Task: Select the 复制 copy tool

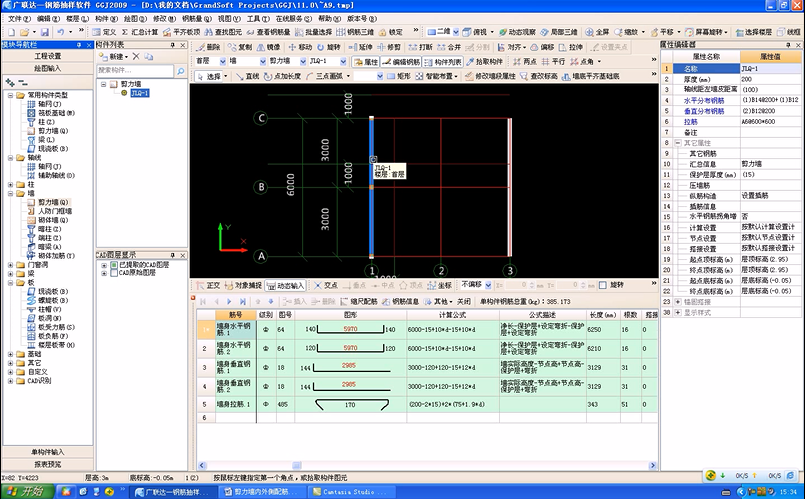Action: [240, 47]
